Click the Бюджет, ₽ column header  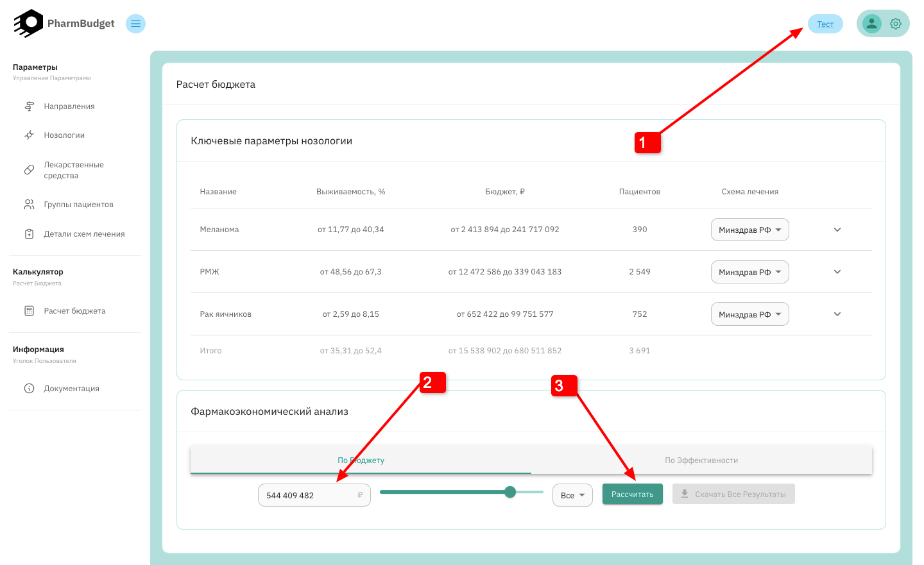(x=505, y=192)
